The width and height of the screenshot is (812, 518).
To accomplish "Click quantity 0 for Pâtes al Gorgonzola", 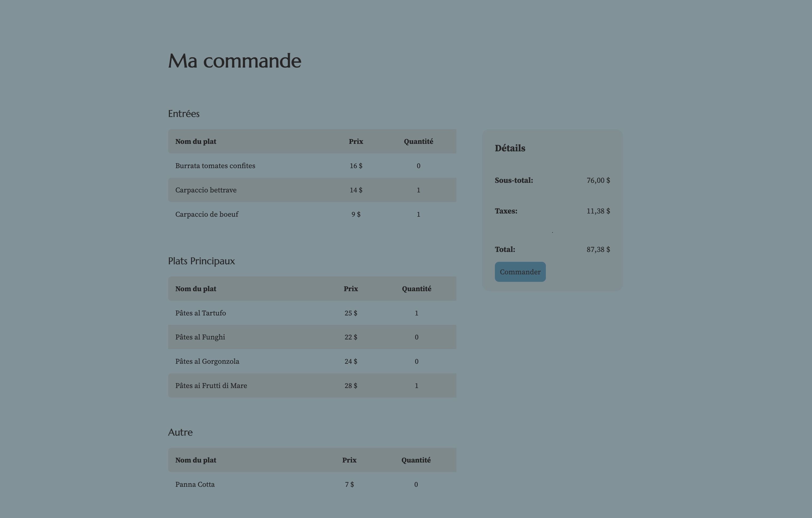I will 416,361.
